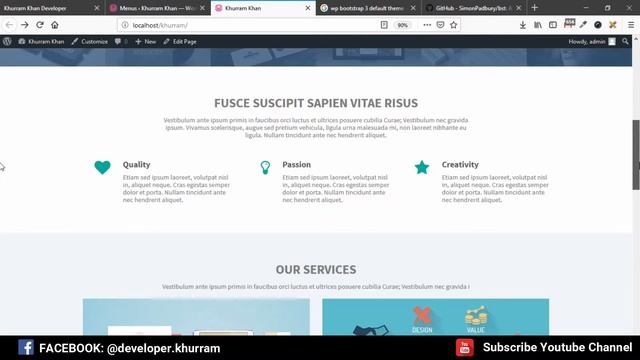This screenshot has height=360, width=640.
Task: Go forward one page
Action: coord(24,25)
